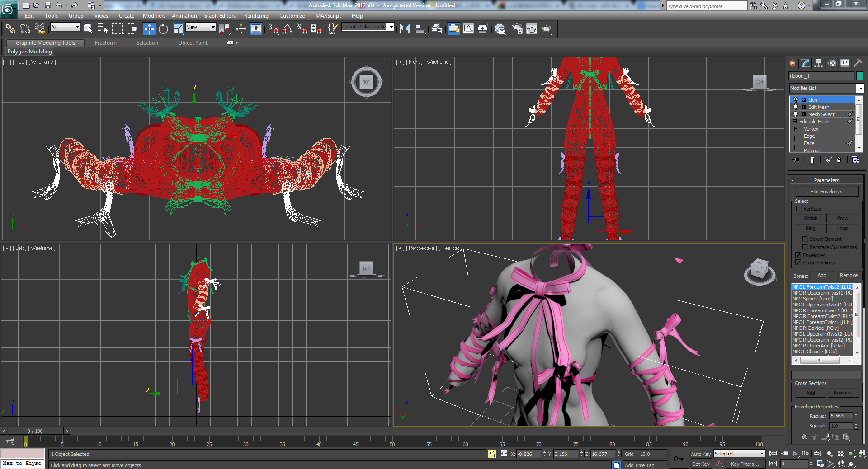Screen dimensions: 868x469
Task: Toggle the Window/Crossing selection mode
Action: 132,29
